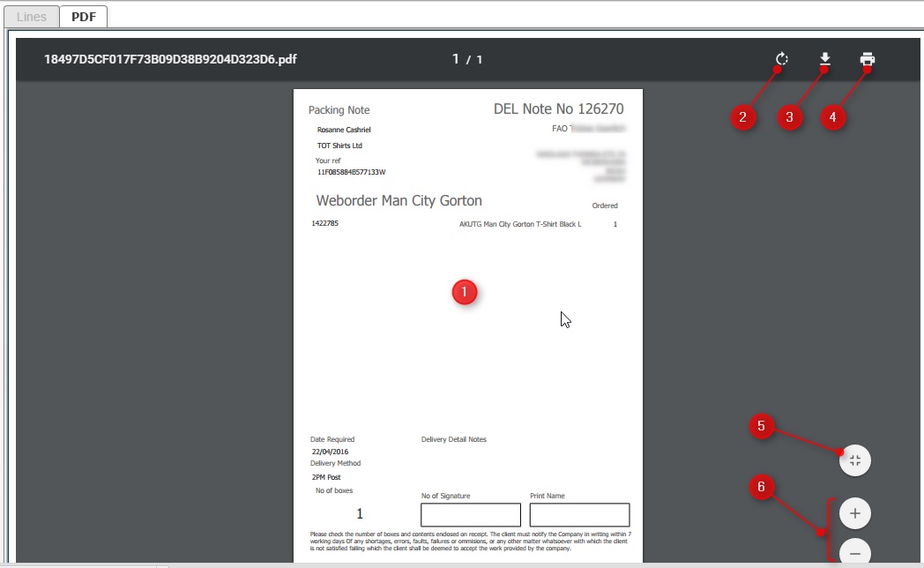Click the Print Name box
Viewport: 924px width, 568px height.
click(x=579, y=515)
